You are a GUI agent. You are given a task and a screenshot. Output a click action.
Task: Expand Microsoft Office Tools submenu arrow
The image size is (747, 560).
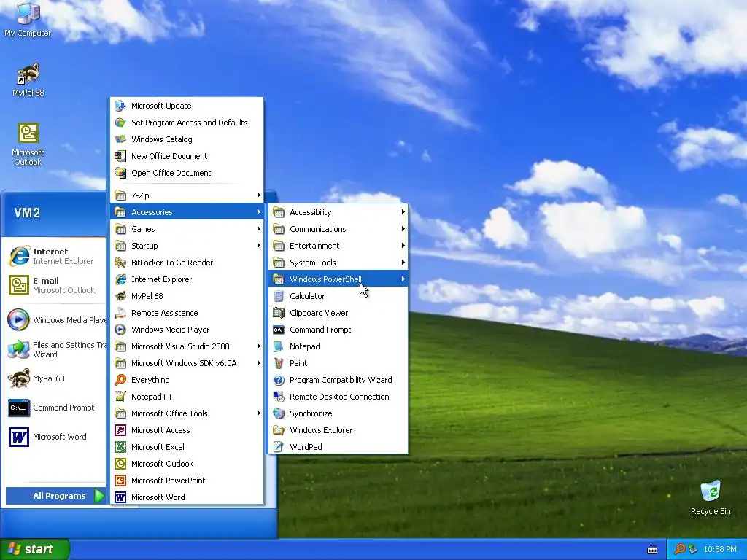[x=258, y=413]
